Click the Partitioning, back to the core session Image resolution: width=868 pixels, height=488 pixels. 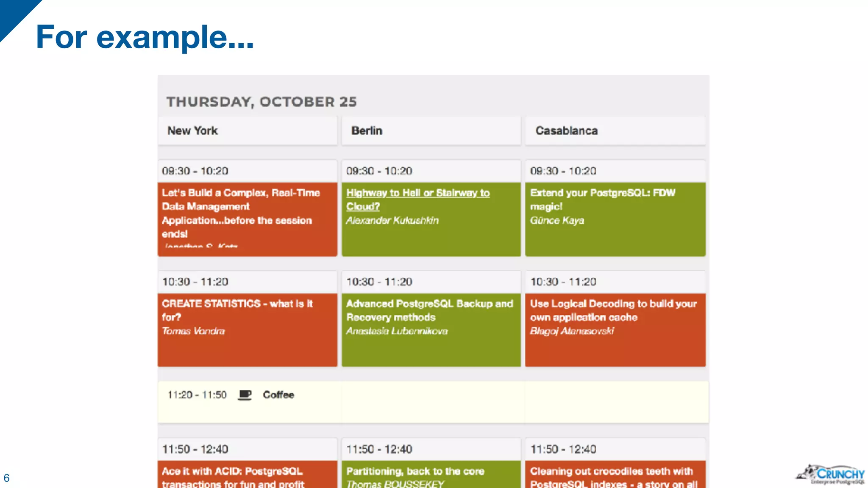point(431,474)
